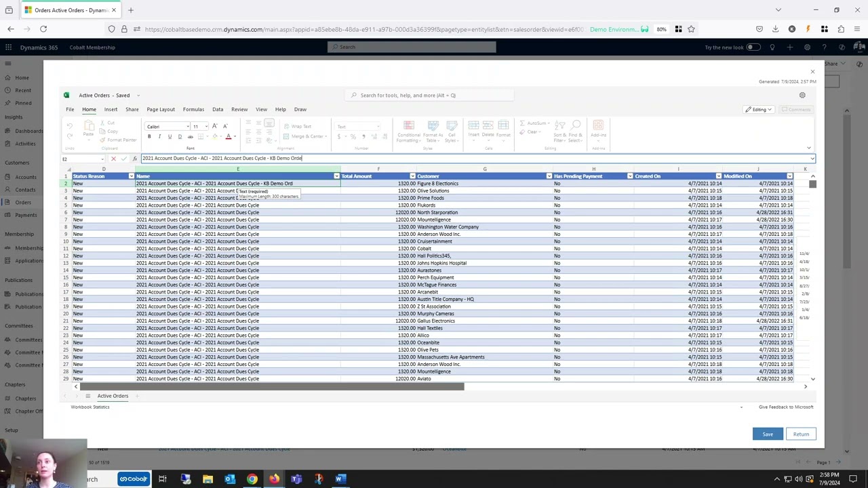Open Microsoft Word from the taskbar

point(340,479)
